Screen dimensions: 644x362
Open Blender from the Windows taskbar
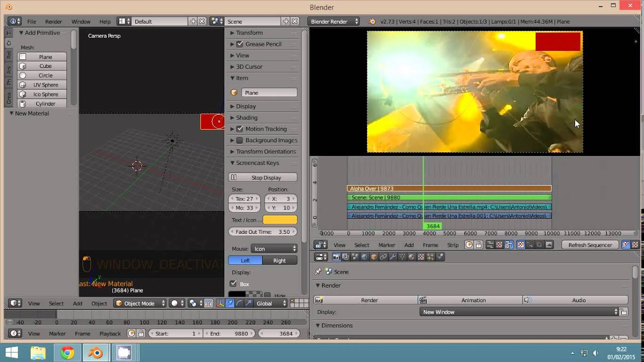coord(96,353)
